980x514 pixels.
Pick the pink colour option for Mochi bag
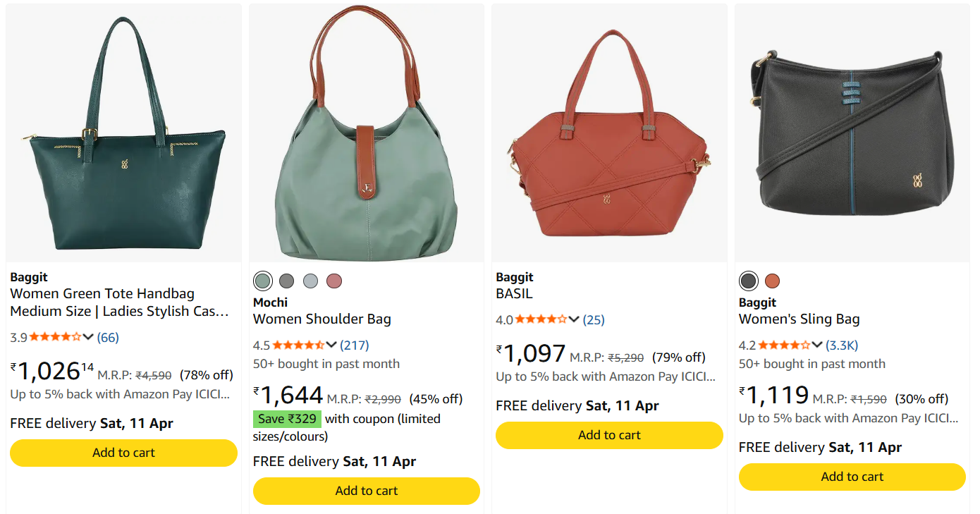coord(333,281)
